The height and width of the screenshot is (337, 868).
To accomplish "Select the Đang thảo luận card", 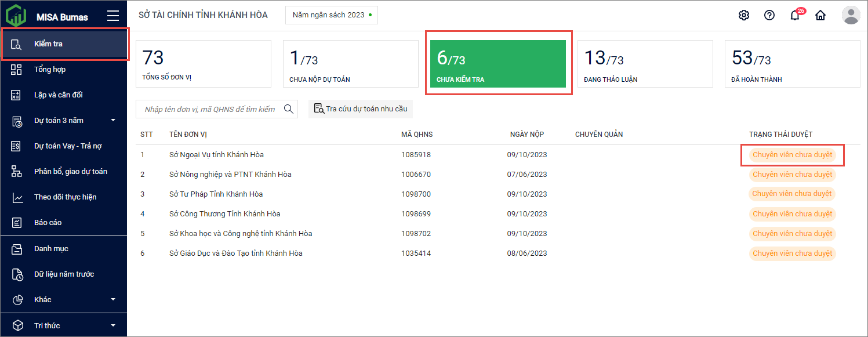I will (645, 64).
